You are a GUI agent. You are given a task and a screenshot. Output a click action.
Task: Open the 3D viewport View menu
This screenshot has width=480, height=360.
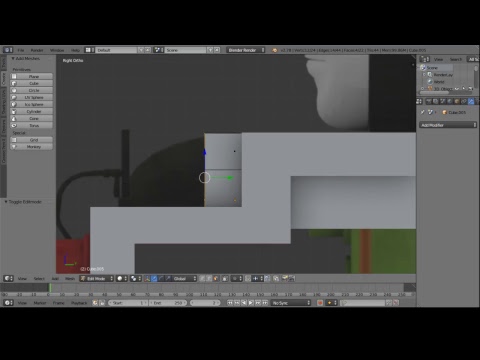click(22, 278)
